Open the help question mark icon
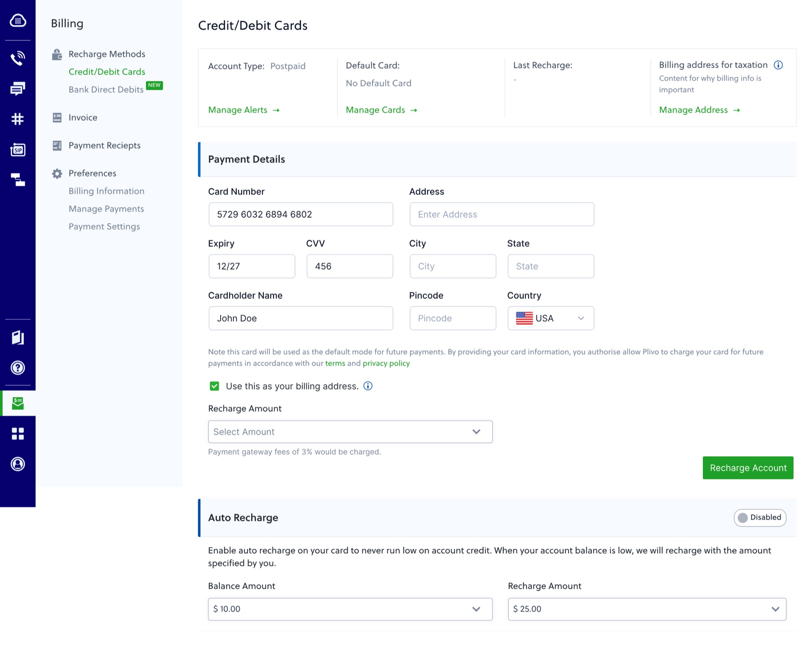This screenshot has height=672, width=812. (x=18, y=368)
